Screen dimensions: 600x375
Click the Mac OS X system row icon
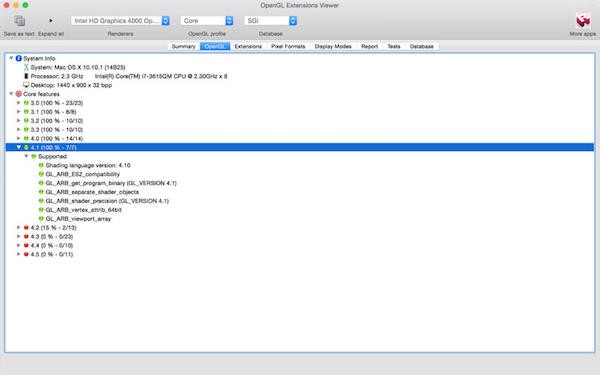click(26, 67)
